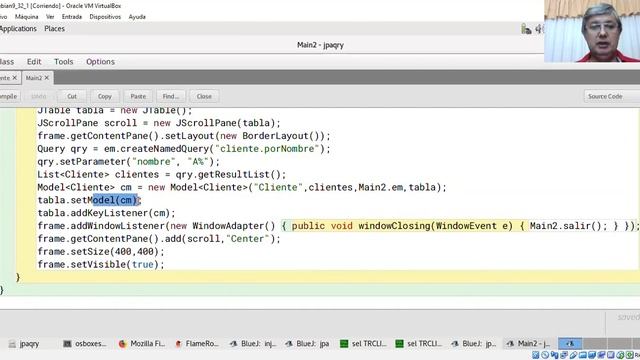Click the Close toolbar button
640x360 pixels.
coord(204,96)
